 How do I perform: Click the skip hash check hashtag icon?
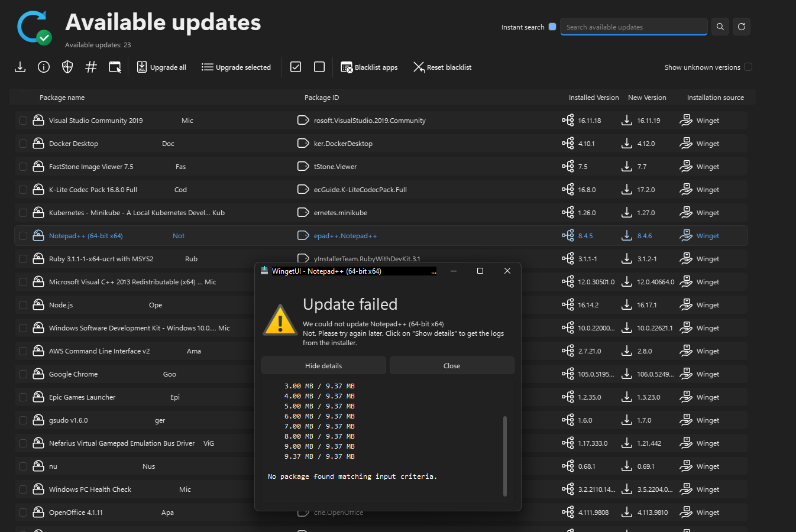point(90,67)
